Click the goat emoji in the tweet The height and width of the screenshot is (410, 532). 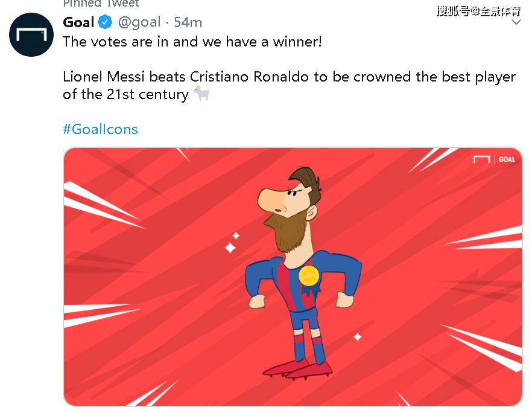pos(202,94)
